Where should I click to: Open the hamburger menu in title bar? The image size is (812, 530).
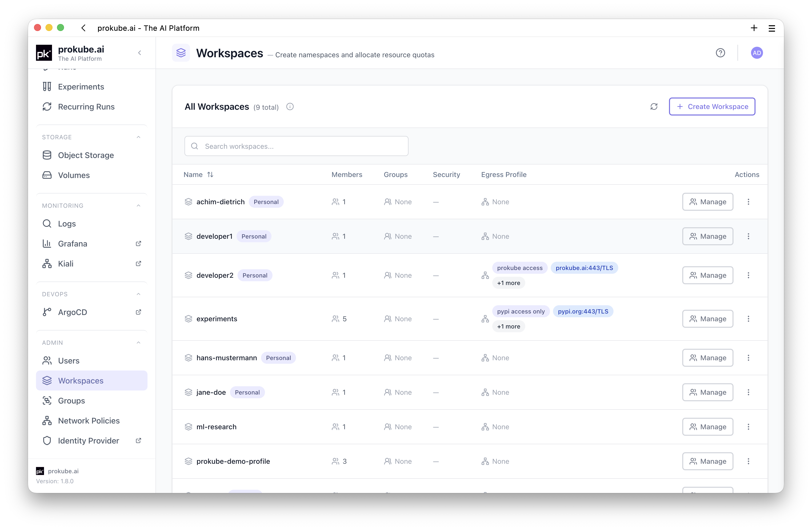[x=772, y=28]
